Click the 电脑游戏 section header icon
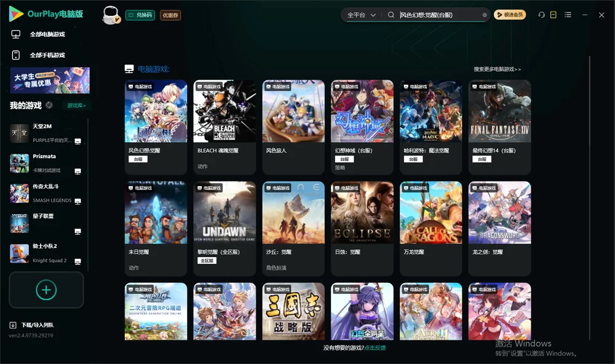Viewport: 615px width, 364px height. pyautogui.click(x=129, y=69)
